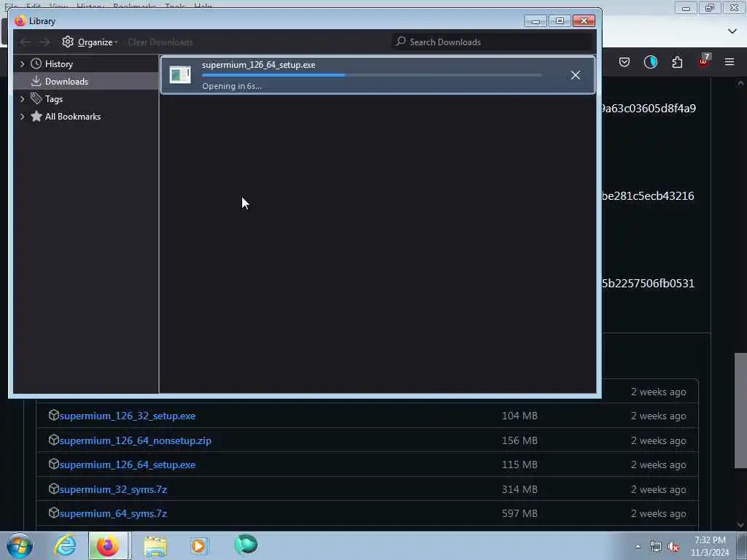
Task: Click the Opening in 6s status text
Action: [x=231, y=86]
